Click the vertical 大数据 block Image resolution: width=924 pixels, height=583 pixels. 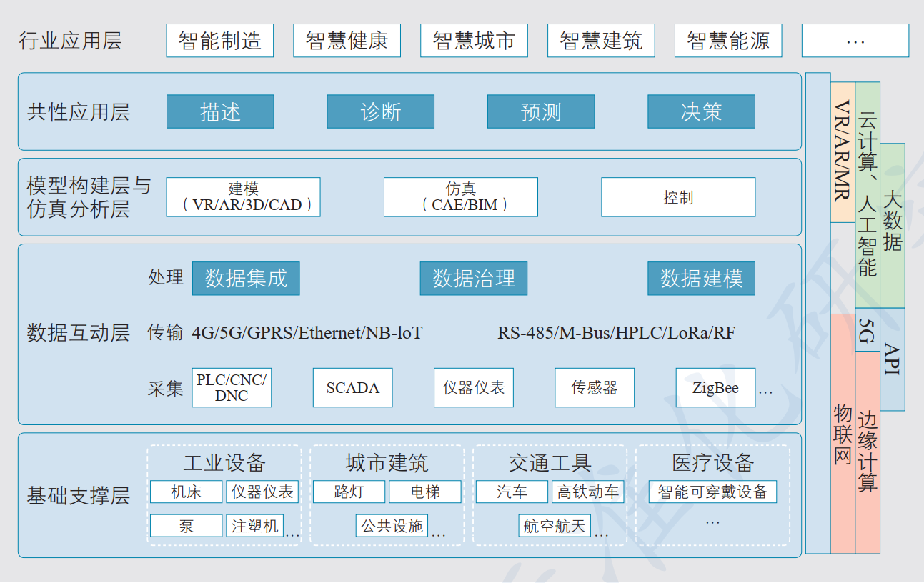point(893,226)
